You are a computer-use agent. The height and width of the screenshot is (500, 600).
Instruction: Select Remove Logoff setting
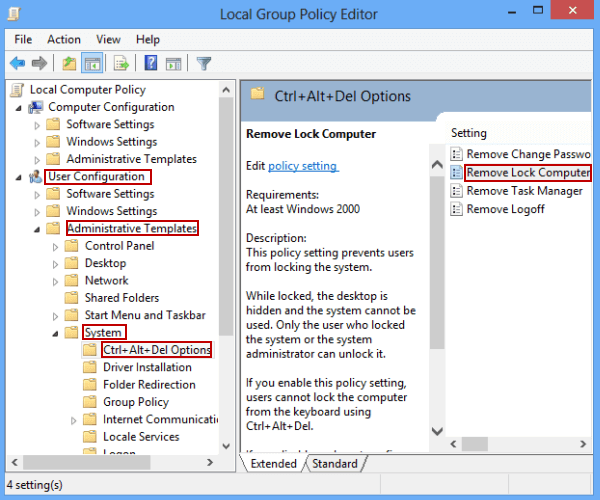tap(505, 209)
